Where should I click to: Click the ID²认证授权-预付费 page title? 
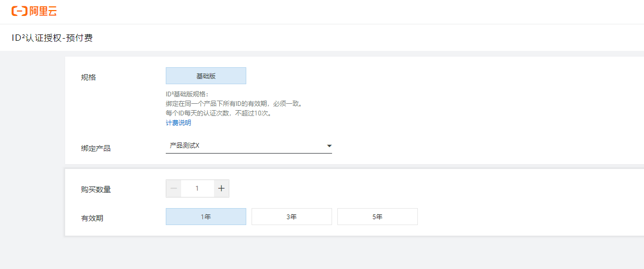click(52, 38)
